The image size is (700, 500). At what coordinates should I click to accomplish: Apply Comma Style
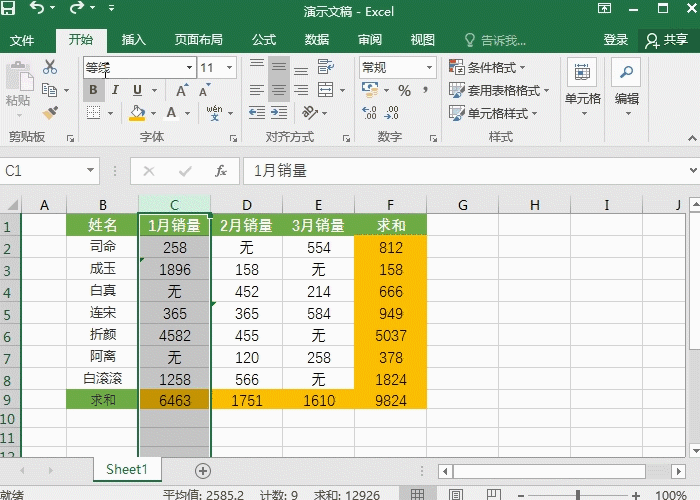(x=425, y=91)
